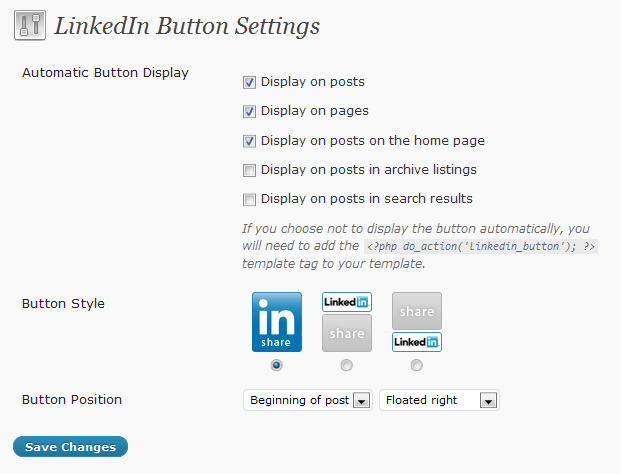
Task: Enable 'Display on posts in search results'
Action: 249,199
